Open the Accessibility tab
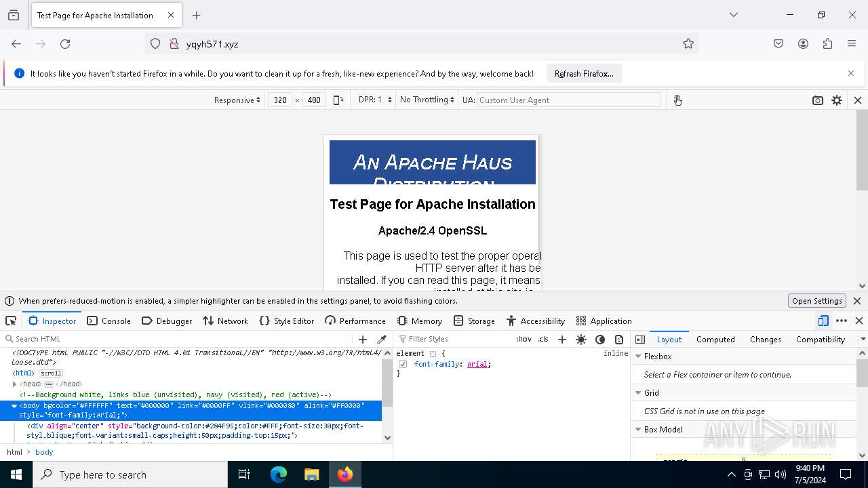Screen dimensions: 868x488 point(536,321)
